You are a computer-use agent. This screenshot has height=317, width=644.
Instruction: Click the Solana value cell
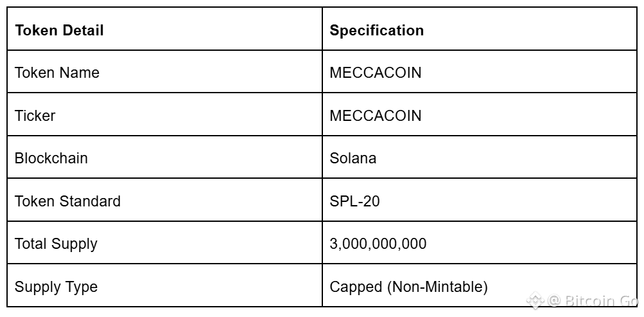(x=352, y=158)
